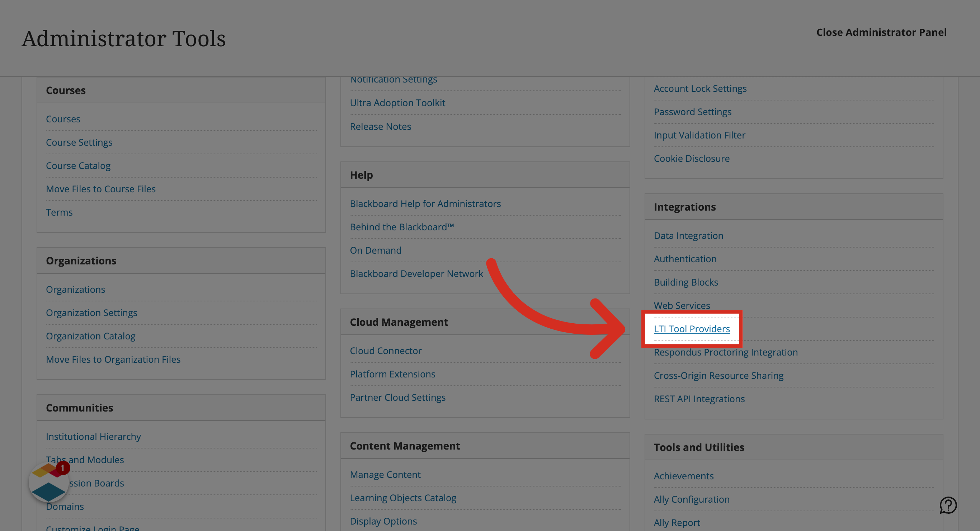Open the Domains link

(x=65, y=507)
